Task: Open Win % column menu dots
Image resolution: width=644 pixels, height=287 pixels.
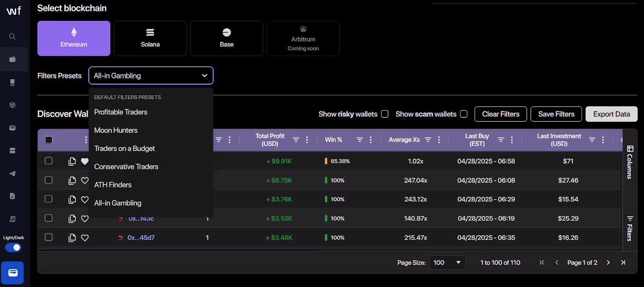Action: tap(370, 140)
